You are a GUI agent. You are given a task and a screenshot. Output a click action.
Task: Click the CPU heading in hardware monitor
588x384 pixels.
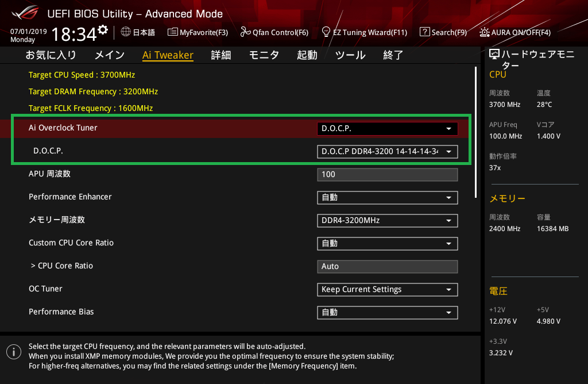498,74
